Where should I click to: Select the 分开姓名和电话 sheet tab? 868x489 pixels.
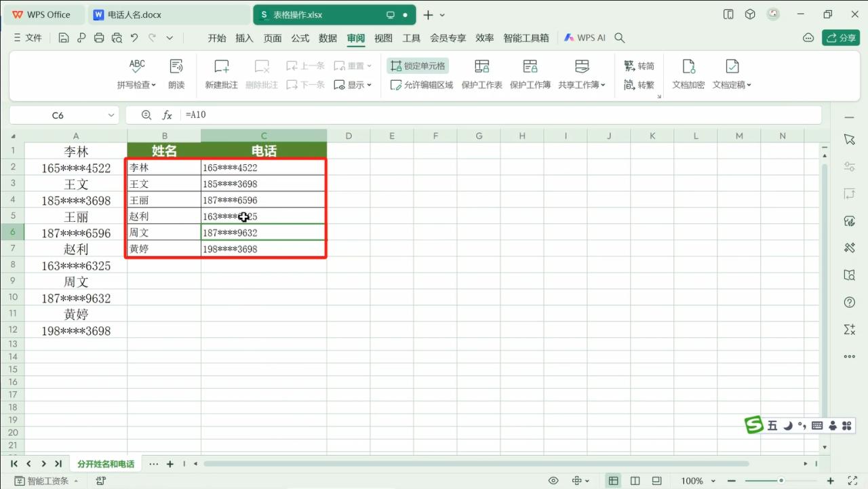coord(106,464)
